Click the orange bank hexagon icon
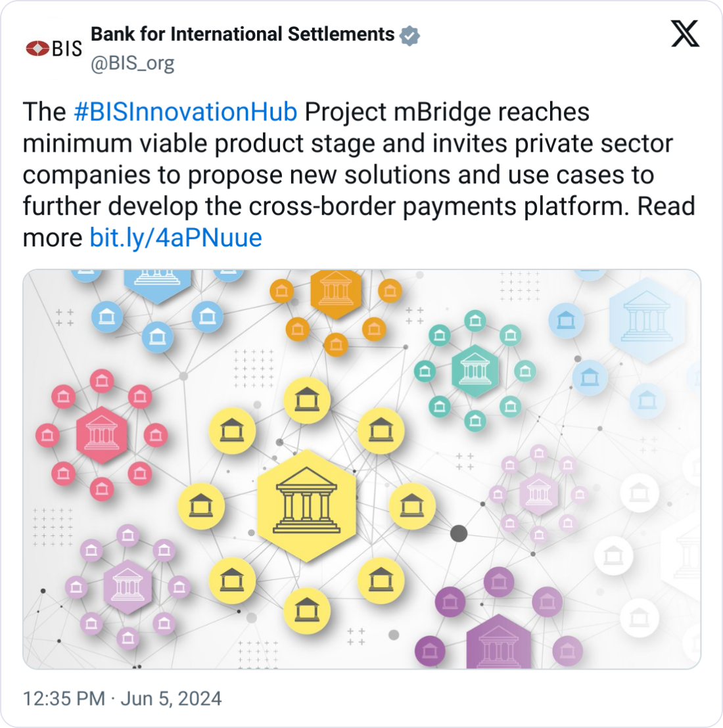 (336, 292)
